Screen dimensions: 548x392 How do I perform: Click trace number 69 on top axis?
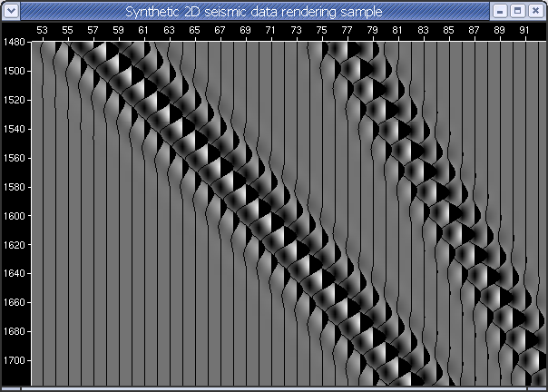coord(245,31)
